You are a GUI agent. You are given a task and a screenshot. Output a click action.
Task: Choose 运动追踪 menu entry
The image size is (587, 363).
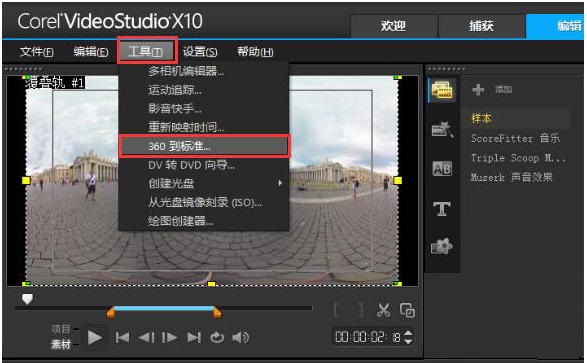[x=204, y=90]
